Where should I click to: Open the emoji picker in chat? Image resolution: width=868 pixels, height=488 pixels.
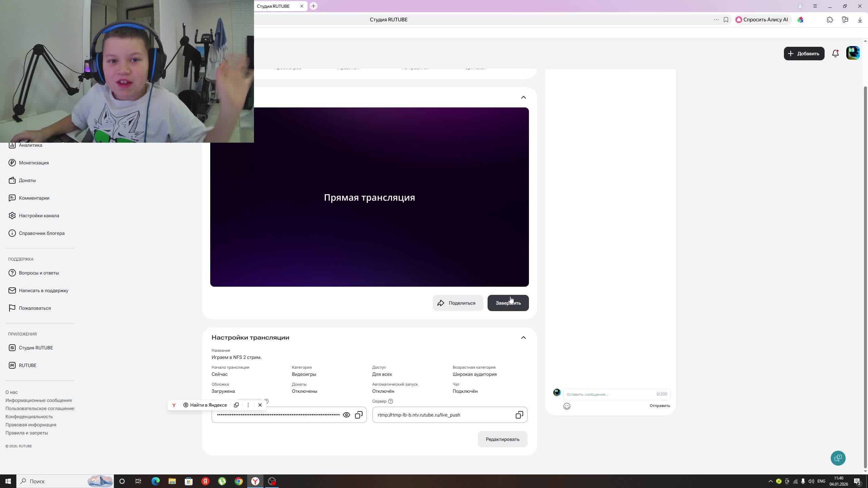pos(567,406)
